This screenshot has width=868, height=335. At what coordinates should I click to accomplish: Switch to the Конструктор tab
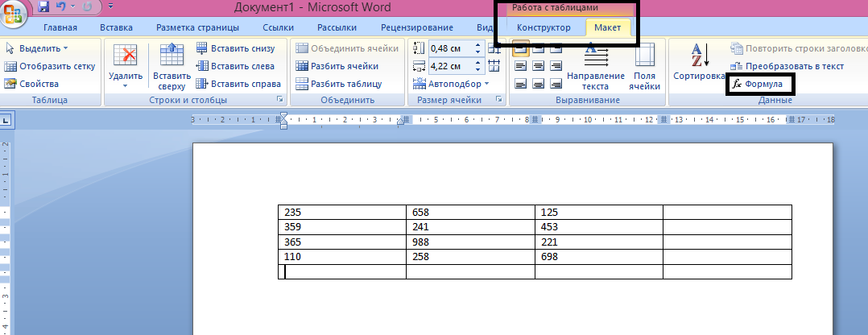pos(544,27)
